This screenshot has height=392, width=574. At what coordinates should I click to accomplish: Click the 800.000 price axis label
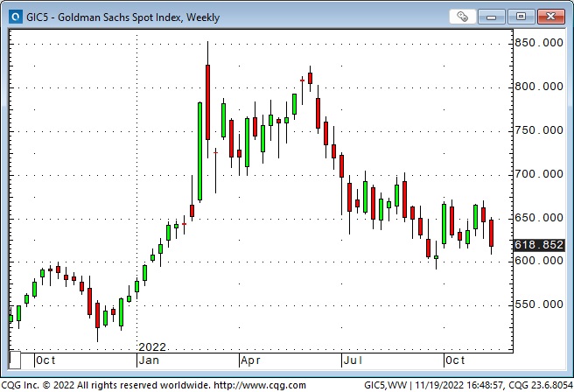tap(539, 87)
